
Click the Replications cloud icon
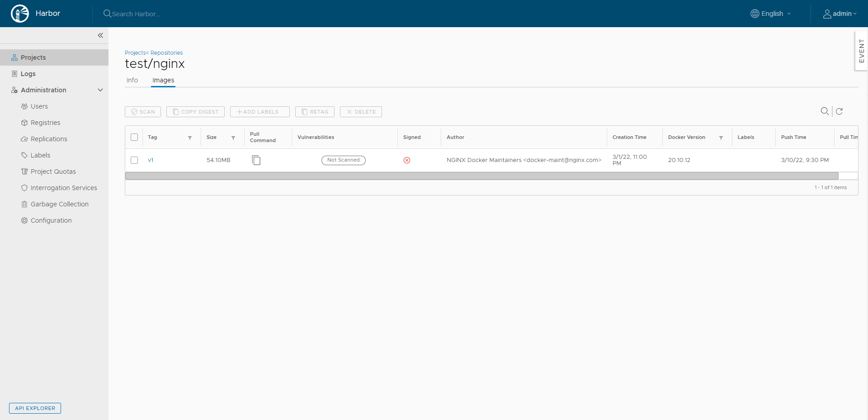pos(24,139)
